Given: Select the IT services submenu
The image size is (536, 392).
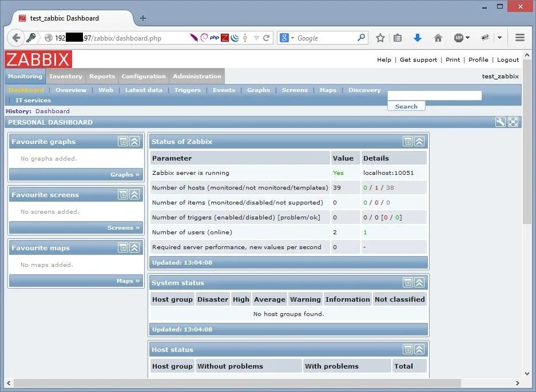Looking at the screenshot, I should point(33,101).
